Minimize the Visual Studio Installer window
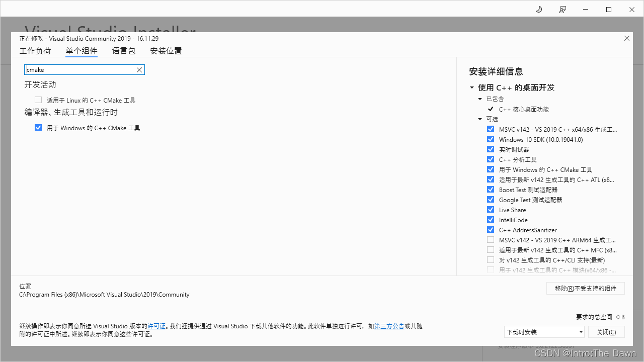Screen dimensions: 644x362 click(x=586, y=9)
